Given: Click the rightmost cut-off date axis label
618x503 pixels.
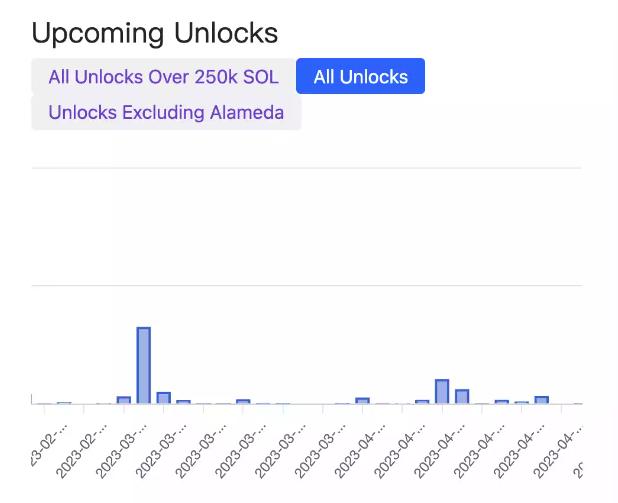Looking at the screenshot, I should tap(578, 468).
